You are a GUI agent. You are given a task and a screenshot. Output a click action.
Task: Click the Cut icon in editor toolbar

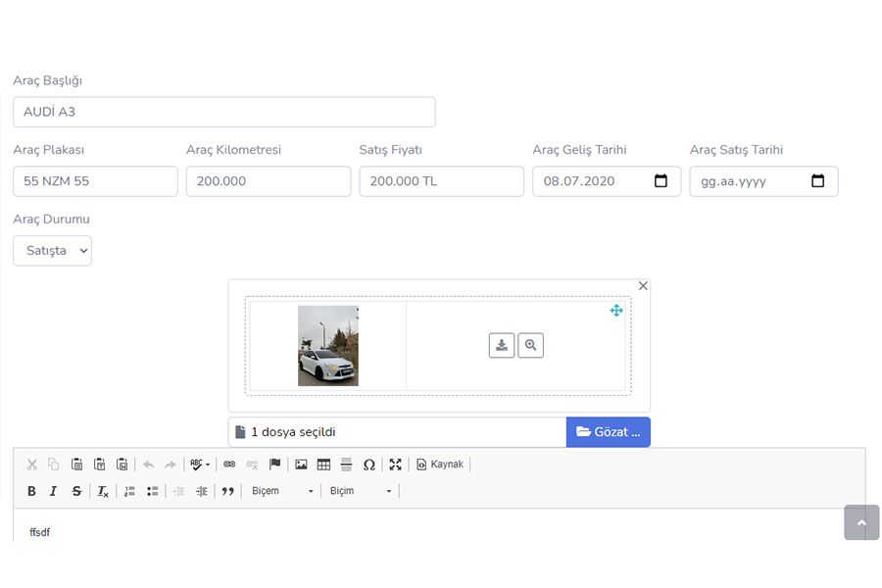(32, 465)
